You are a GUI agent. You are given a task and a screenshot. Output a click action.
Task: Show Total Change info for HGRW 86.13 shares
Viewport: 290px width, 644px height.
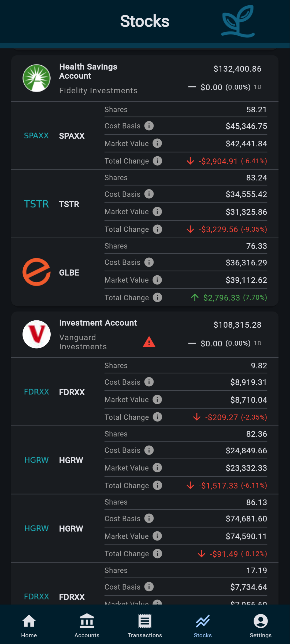pos(157,554)
